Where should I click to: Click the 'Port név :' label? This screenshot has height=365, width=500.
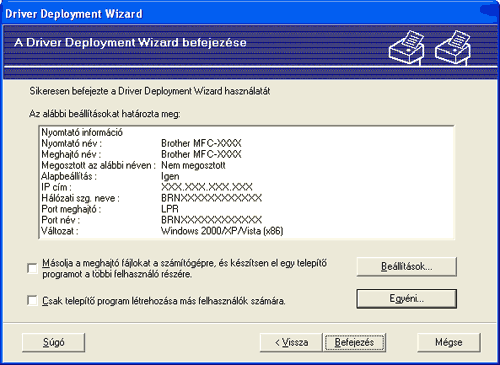[60, 220]
